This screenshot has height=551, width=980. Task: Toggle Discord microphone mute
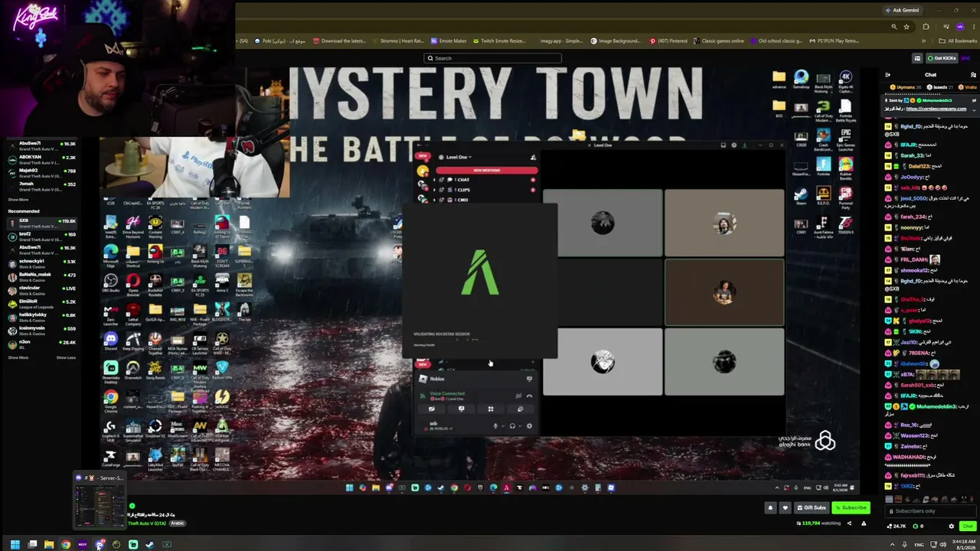coord(495,426)
